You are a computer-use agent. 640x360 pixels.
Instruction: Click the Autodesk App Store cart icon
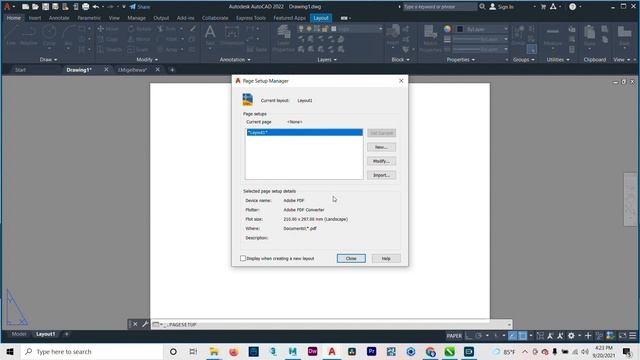[x=543, y=7]
